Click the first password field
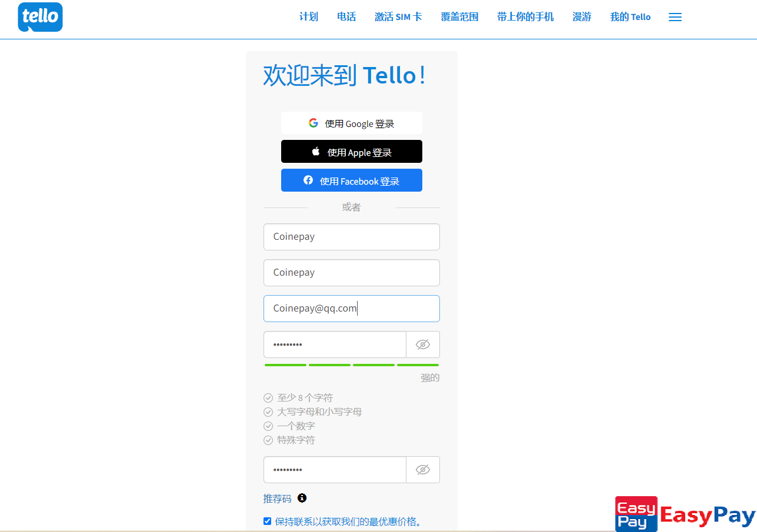The image size is (757, 532). [x=335, y=344]
